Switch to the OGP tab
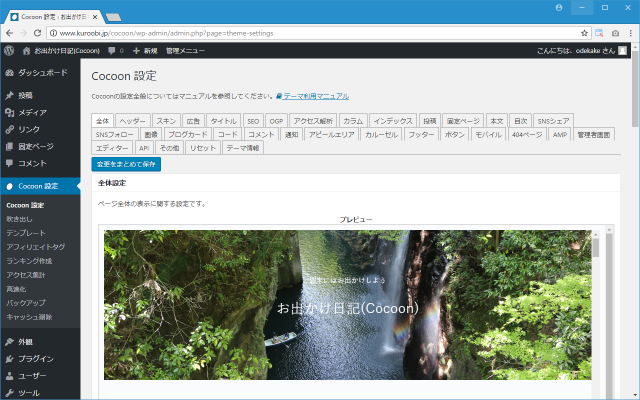This screenshot has height=400, width=640. pyautogui.click(x=276, y=121)
